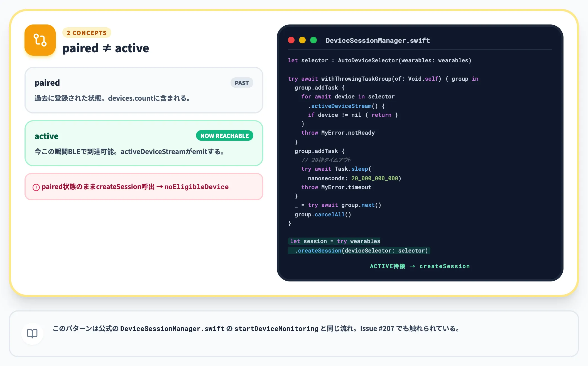Screen dimensions: 588x366
Task: Click the 'for await device in selector' line
Action: (x=348, y=97)
